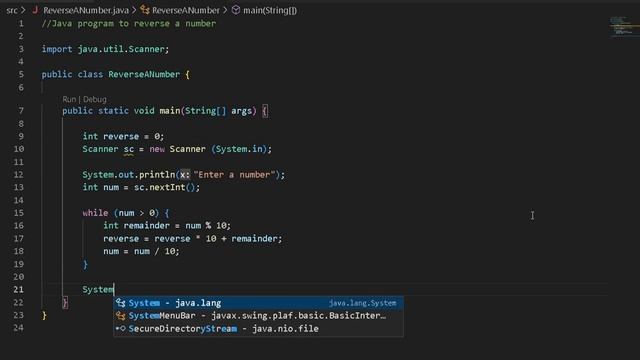Click 'int reverse = 0;' statement
The height and width of the screenshot is (360, 640).
point(123,136)
